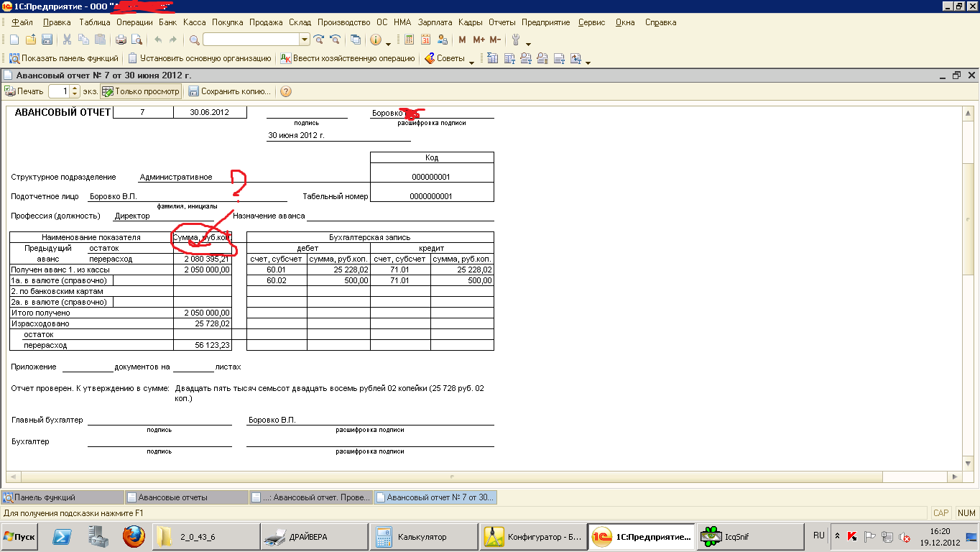Increase copies count with spinner up arrow
The height and width of the screenshot is (552, 980).
click(75, 88)
